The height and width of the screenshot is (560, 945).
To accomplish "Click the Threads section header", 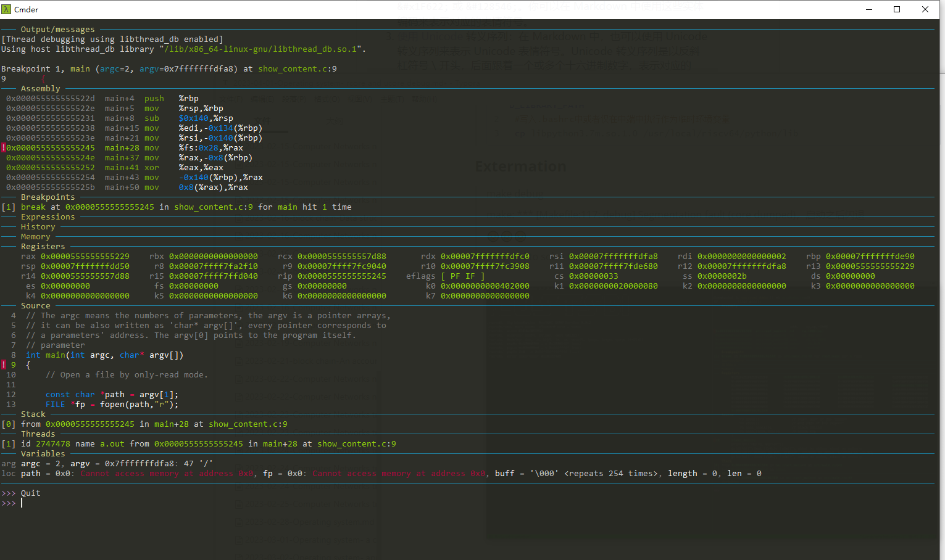I will (38, 434).
